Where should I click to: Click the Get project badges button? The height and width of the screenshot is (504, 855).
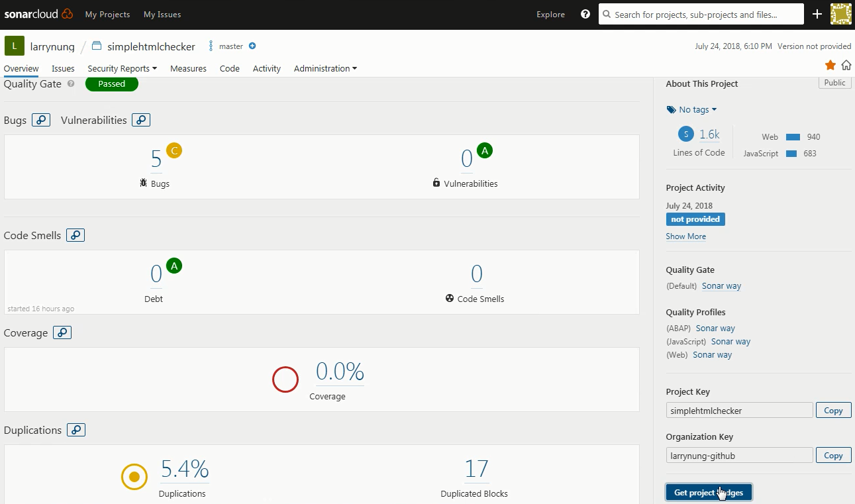(x=709, y=493)
